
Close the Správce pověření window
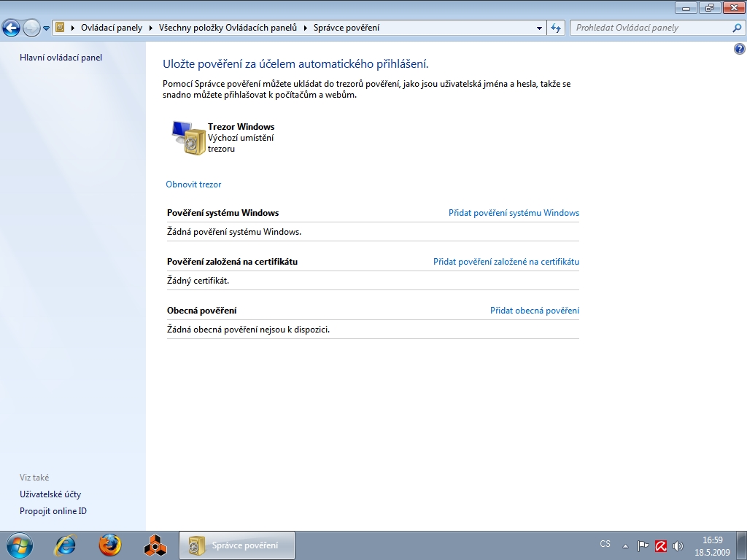[735, 8]
